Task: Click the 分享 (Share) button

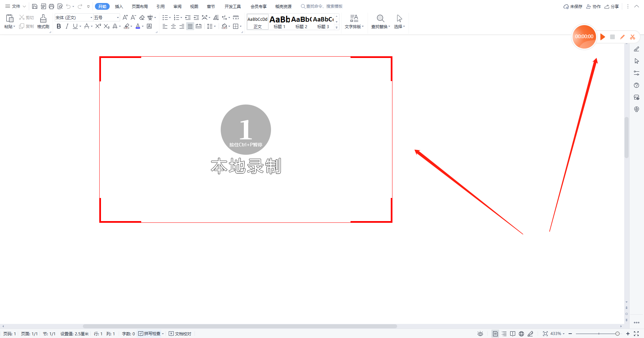Action: pyautogui.click(x=612, y=6)
